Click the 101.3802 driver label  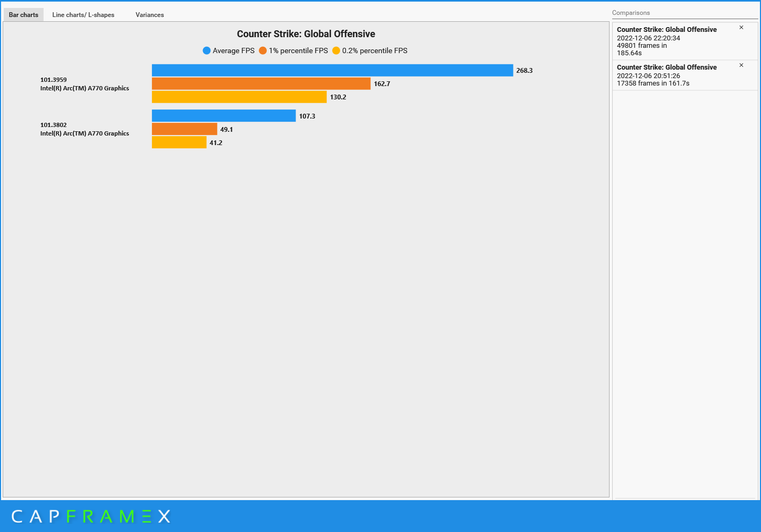pyautogui.click(x=54, y=125)
